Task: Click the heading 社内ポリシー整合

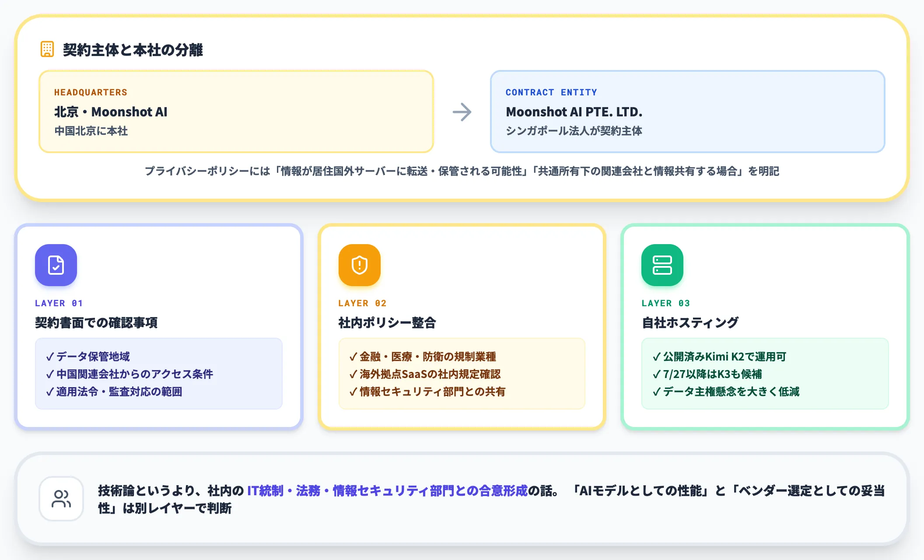Action: [x=387, y=323]
